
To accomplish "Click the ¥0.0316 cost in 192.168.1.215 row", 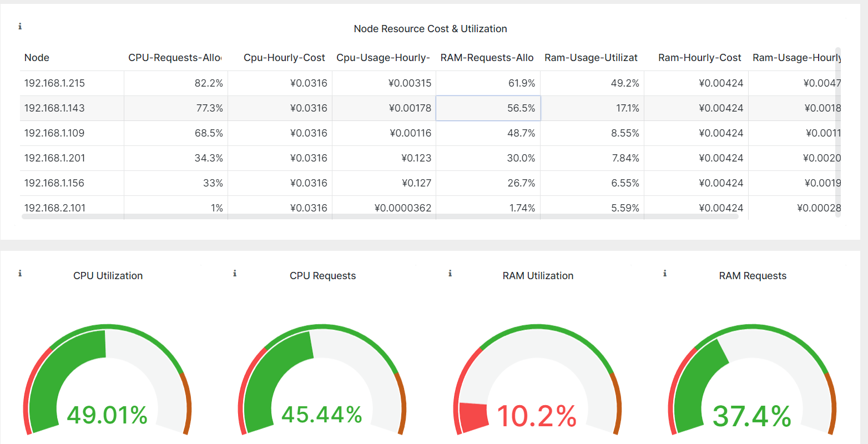I will pyautogui.click(x=280, y=83).
